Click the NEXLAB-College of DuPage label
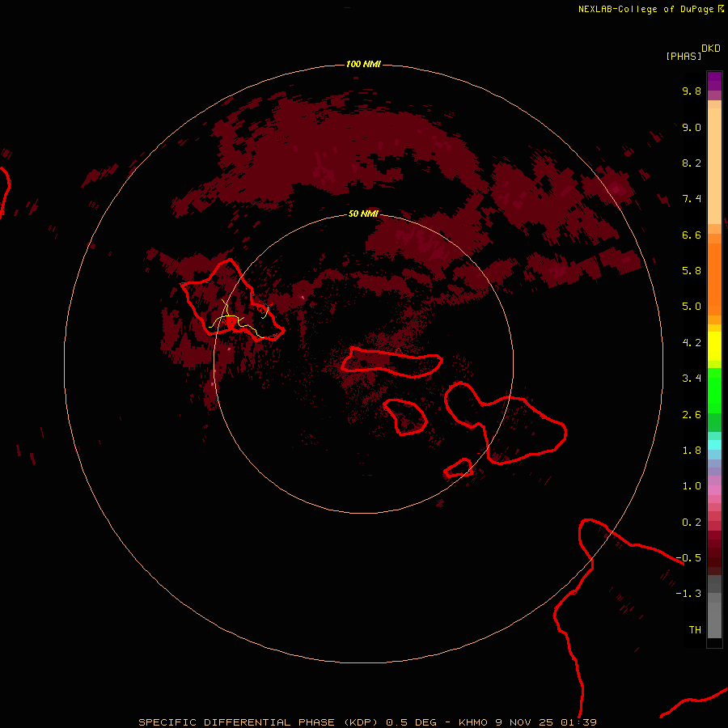This screenshot has height=728, width=728. (645, 9)
